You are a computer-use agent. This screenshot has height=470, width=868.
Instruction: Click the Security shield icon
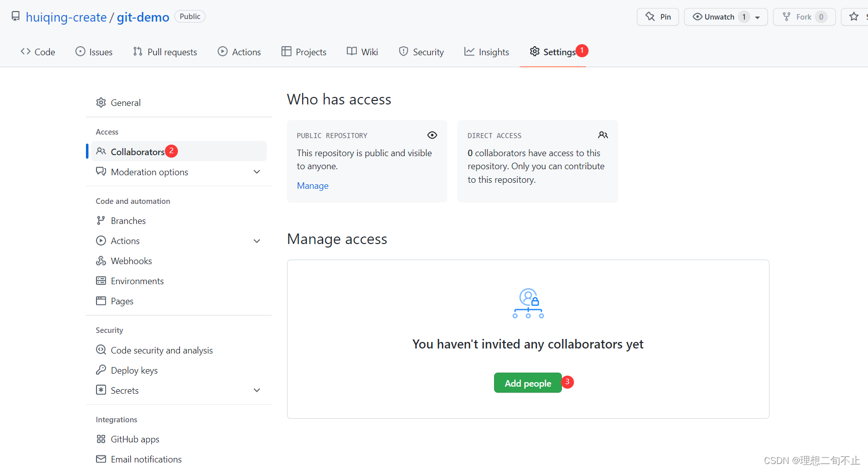pyautogui.click(x=404, y=51)
